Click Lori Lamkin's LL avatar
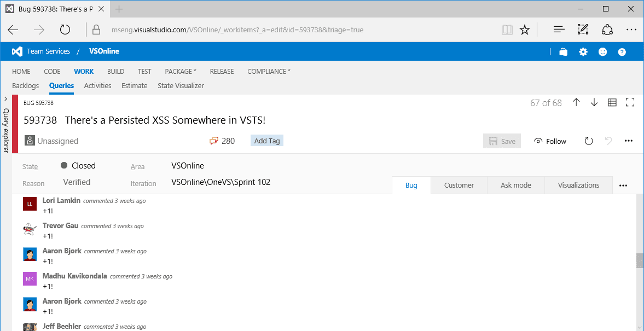The image size is (644, 331). [x=30, y=204]
